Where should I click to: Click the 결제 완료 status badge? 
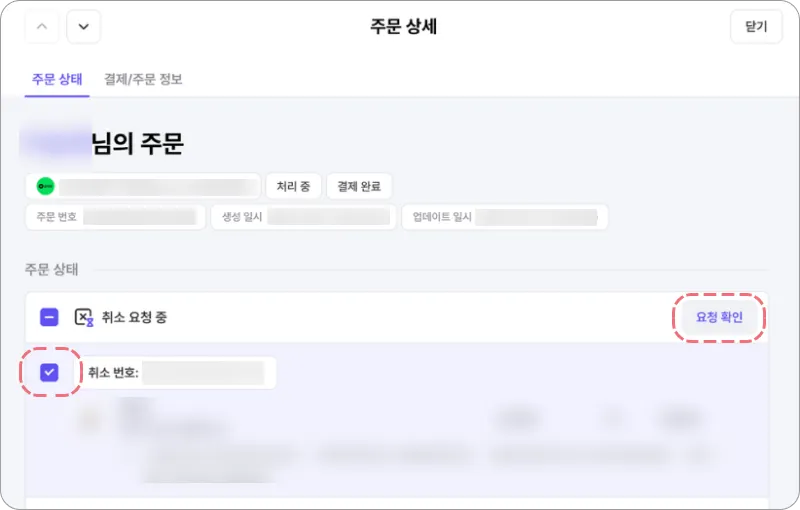[359, 186]
